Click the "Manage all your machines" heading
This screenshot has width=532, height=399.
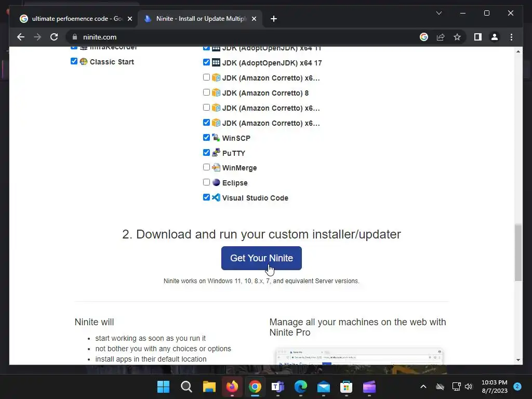tap(357, 327)
